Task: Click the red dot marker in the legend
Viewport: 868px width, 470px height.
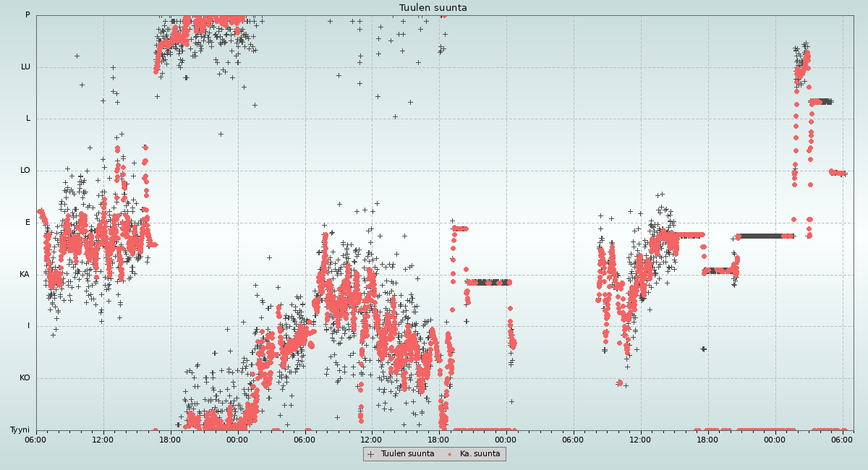Action: (450, 454)
